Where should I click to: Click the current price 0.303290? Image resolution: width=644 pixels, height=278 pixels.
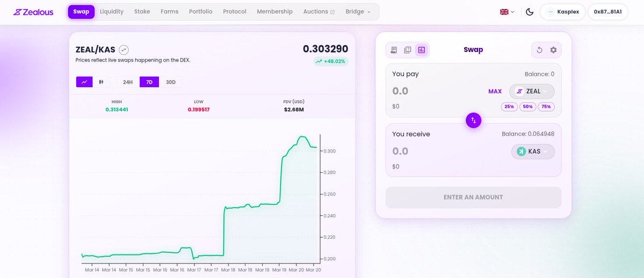click(325, 49)
